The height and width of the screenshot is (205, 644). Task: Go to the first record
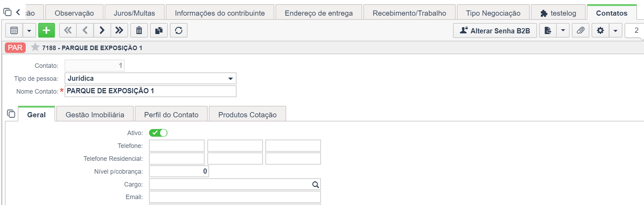pos(68,31)
